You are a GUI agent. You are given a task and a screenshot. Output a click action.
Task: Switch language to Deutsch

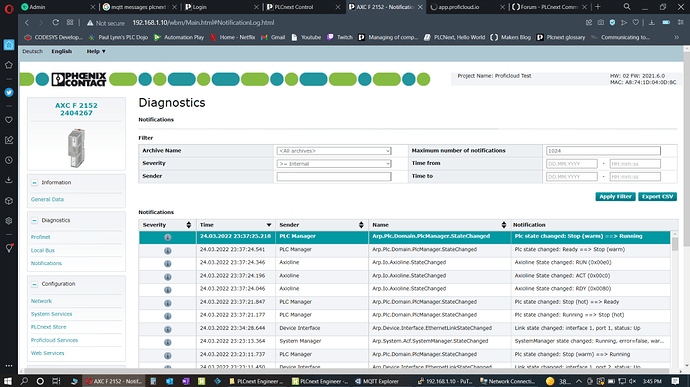[33, 52]
